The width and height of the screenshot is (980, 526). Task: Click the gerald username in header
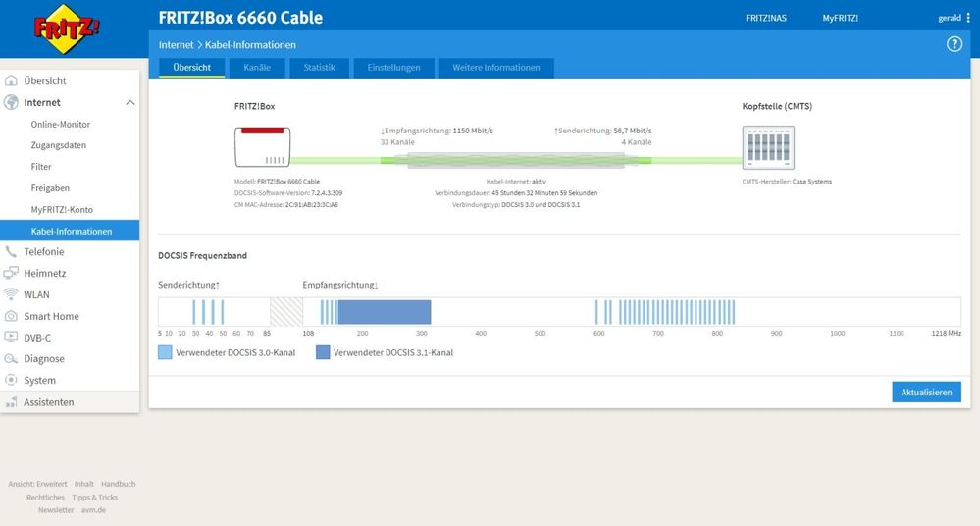point(950,18)
